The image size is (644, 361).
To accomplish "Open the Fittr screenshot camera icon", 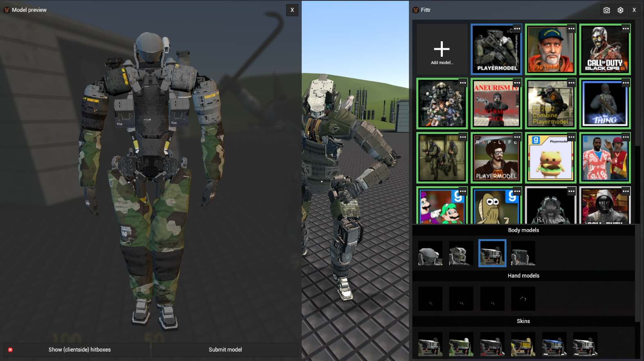I will 606,10.
